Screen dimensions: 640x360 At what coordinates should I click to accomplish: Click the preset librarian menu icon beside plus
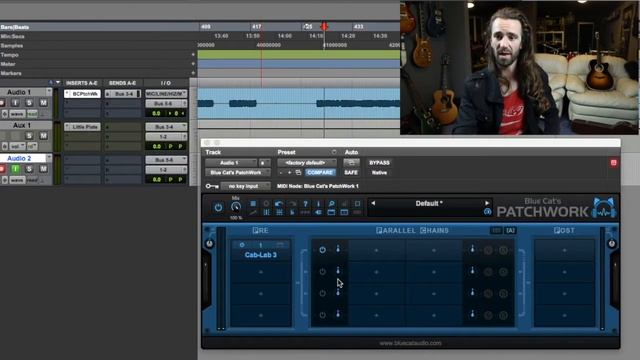click(298, 173)
